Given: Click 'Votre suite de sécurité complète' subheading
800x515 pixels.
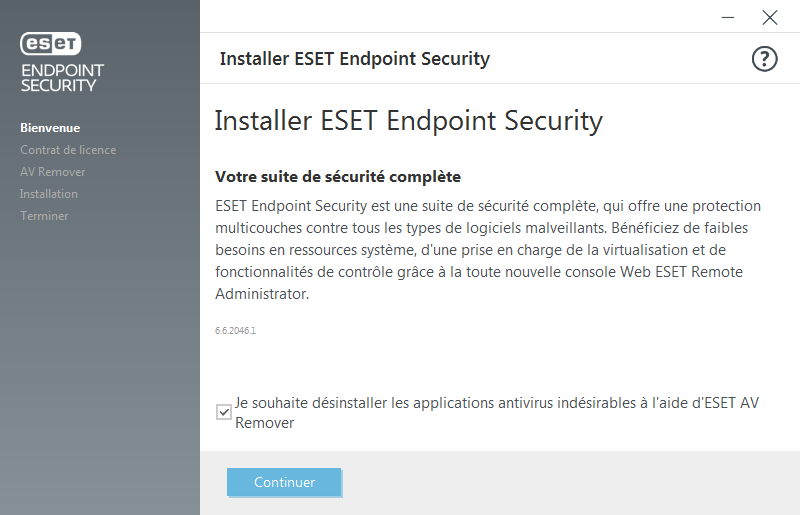Looking at the screenshot, I should point(338,177).
